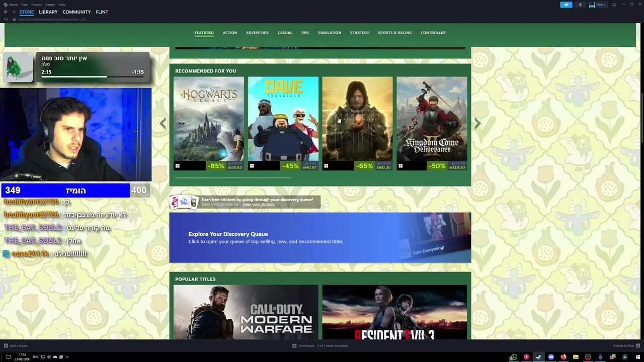Show hidden tray icons chevron
The image size is (644, 362).
[x=67, y=357]
